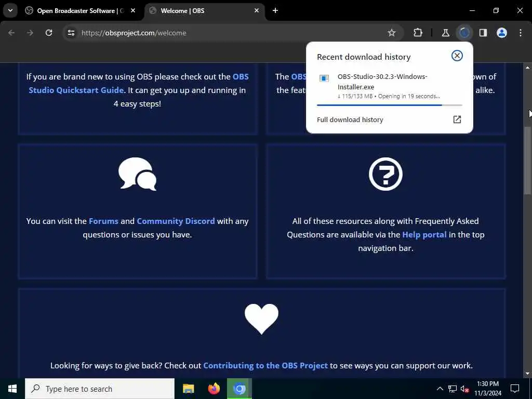The image size is (532, 399).
Task: Select the Welcome | OBS tab
Action: [x=205, y=11]
